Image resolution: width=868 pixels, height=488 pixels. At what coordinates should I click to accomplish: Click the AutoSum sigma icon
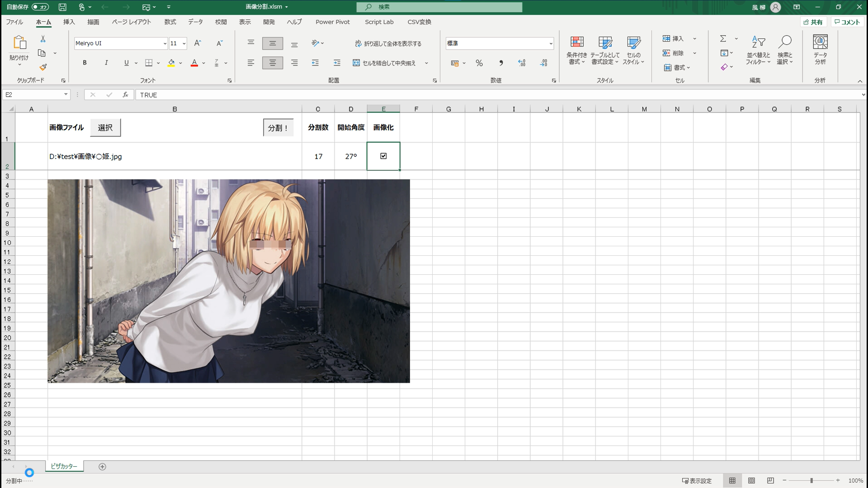tap(723, 39)
